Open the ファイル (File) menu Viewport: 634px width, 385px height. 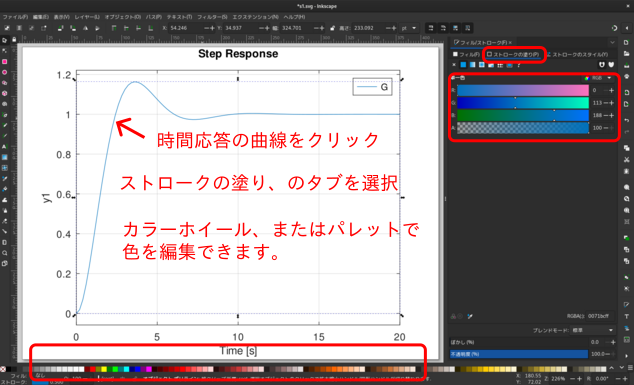pos(15,17)
